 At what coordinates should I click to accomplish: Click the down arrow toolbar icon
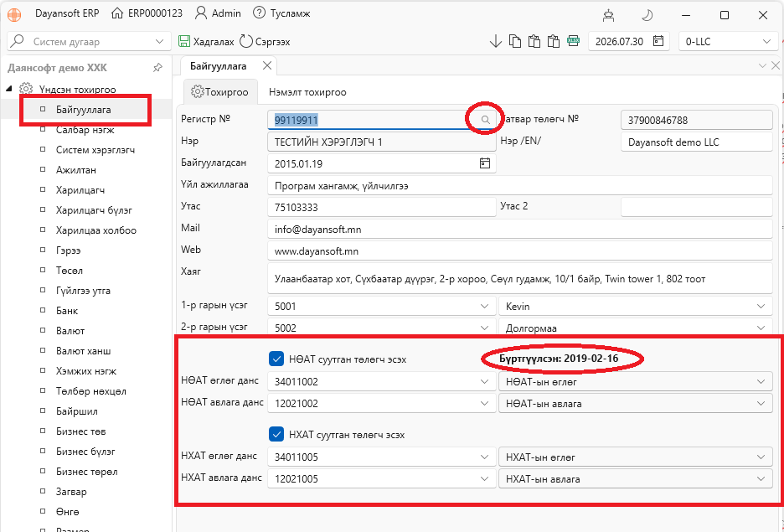496,42
